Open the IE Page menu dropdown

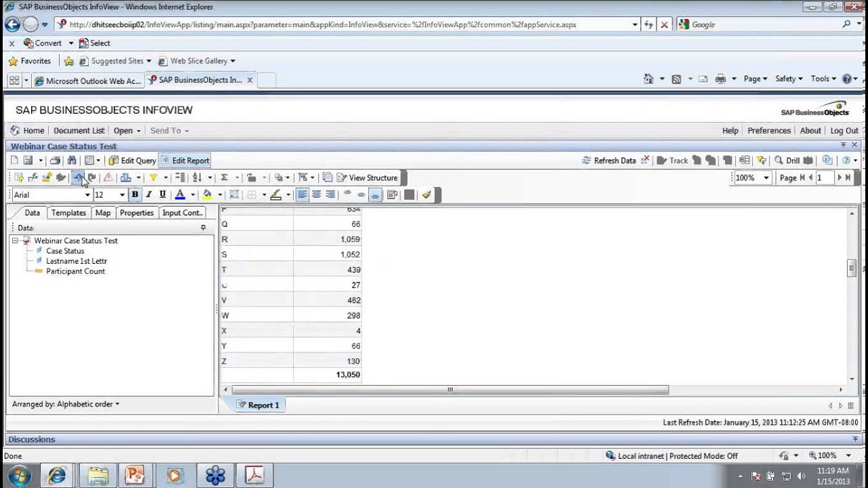click(x=755, y=79)
